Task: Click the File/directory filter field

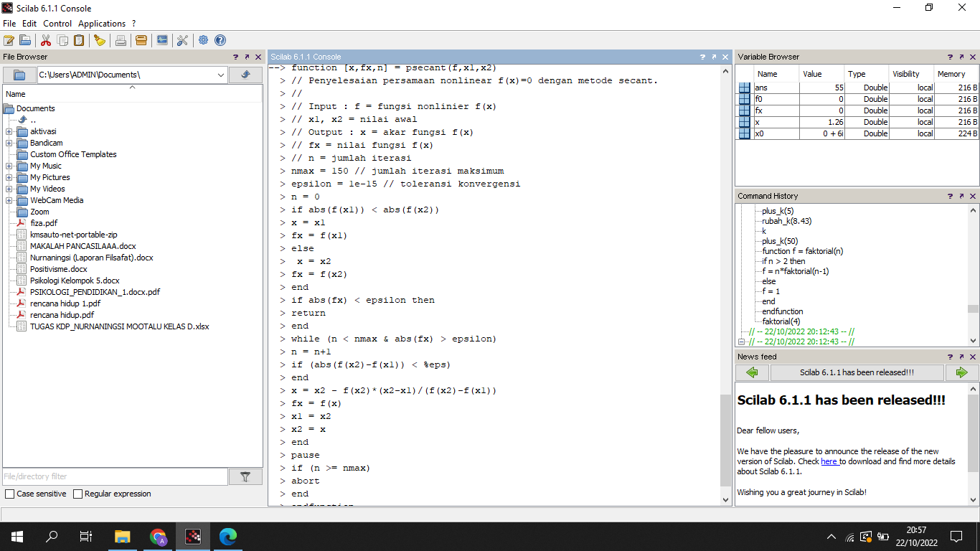Action: 115,476
